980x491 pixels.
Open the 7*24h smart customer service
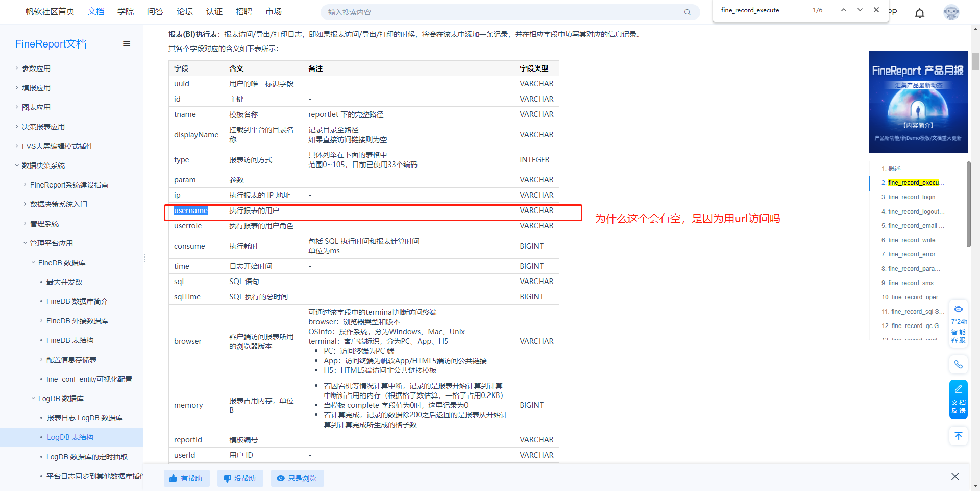click(x=959, y=324)
